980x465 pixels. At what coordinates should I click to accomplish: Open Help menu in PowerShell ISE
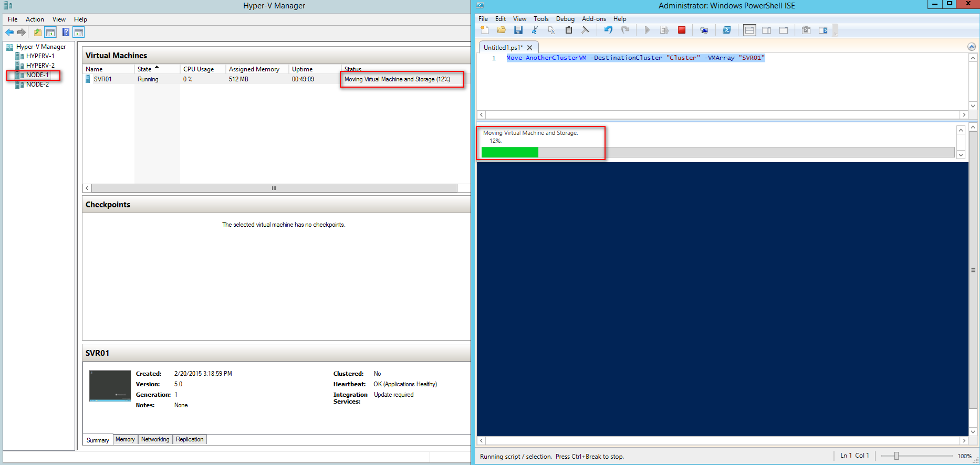coord(620,19)
